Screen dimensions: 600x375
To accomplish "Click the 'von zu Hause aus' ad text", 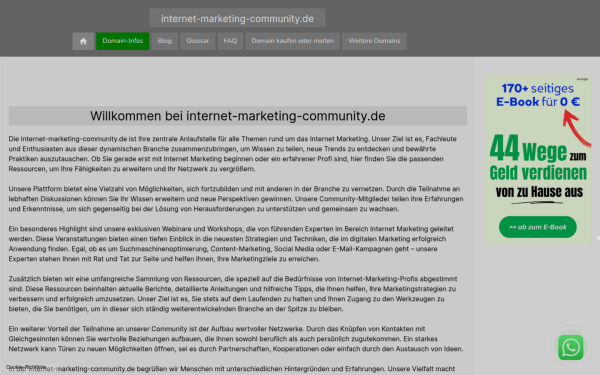I will [x=539, y=192].
